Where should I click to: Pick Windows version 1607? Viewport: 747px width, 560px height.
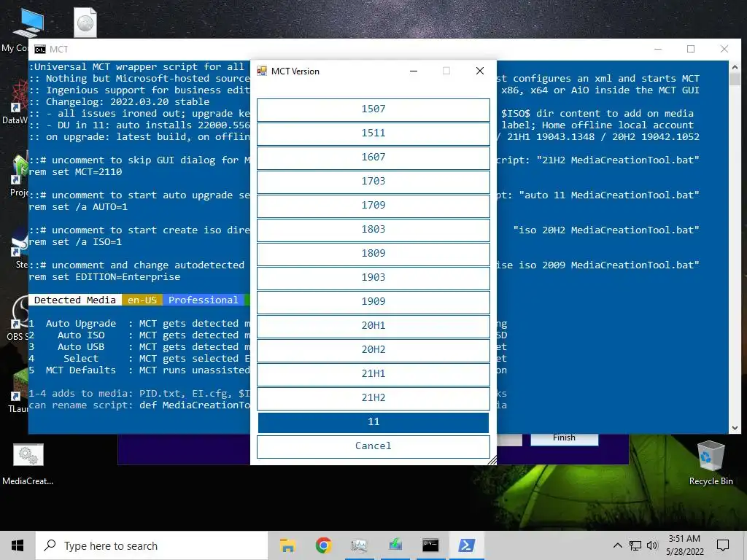(x=373, y=157)
